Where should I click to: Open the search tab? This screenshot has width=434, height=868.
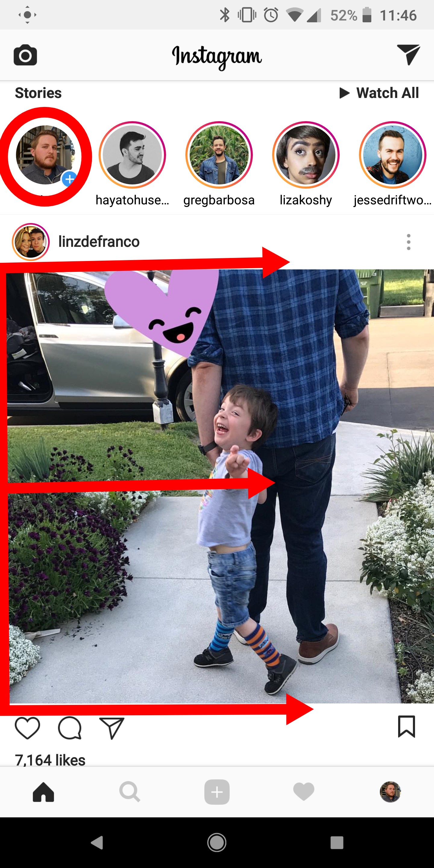130,792
